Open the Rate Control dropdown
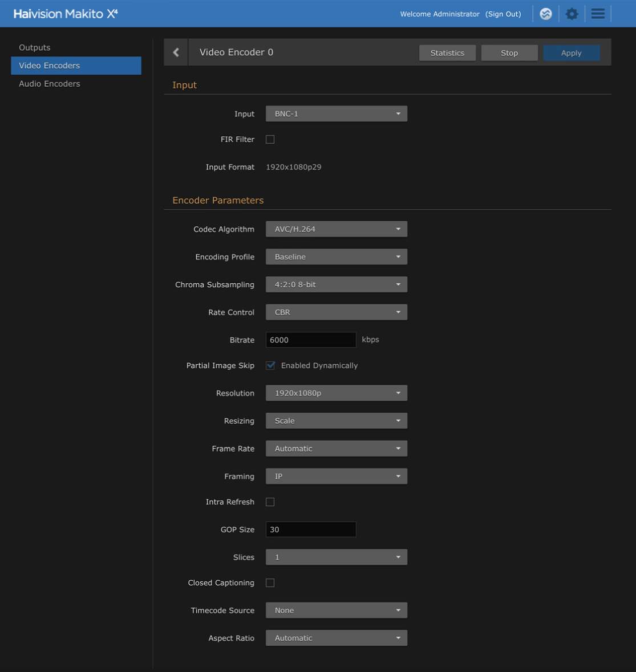 (x=337, y=312)
